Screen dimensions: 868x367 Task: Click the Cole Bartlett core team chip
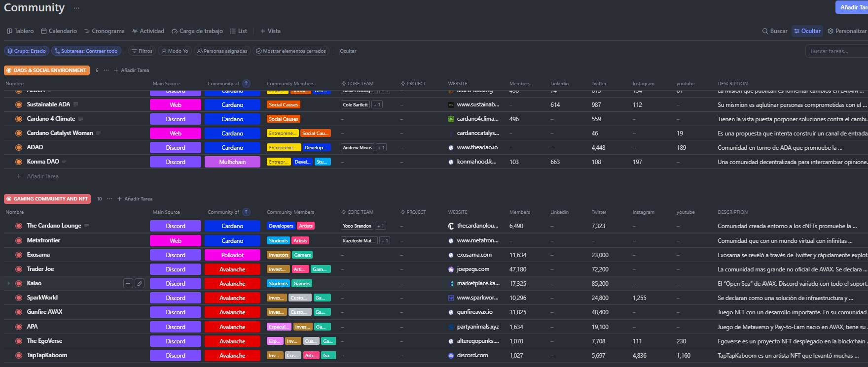coord(356,104)
